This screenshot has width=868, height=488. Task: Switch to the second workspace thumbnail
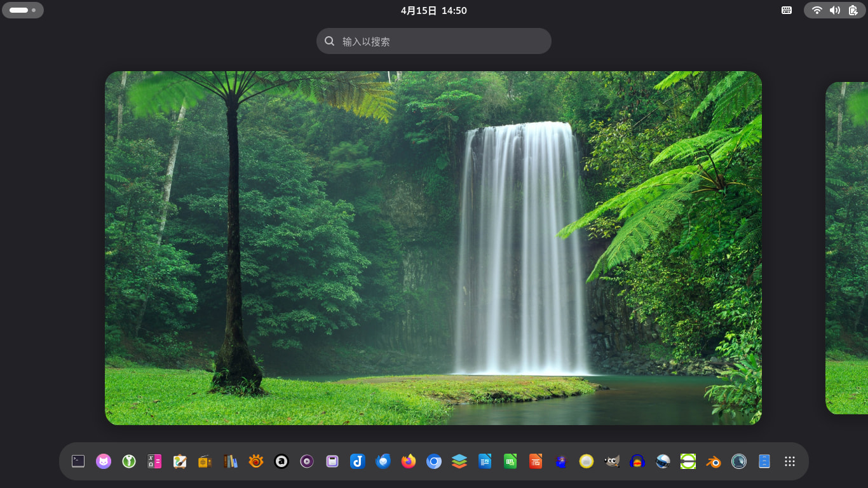[846, 248]
